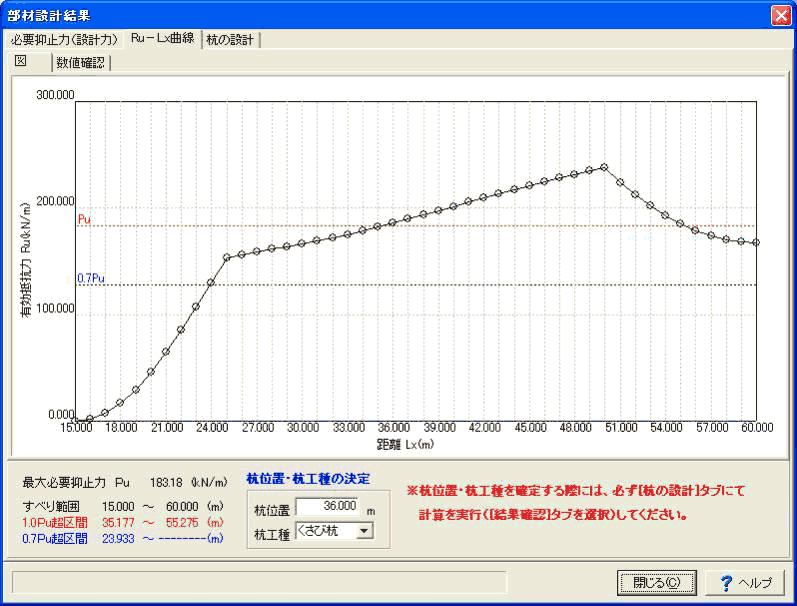Click the empty status bar field

259,582
